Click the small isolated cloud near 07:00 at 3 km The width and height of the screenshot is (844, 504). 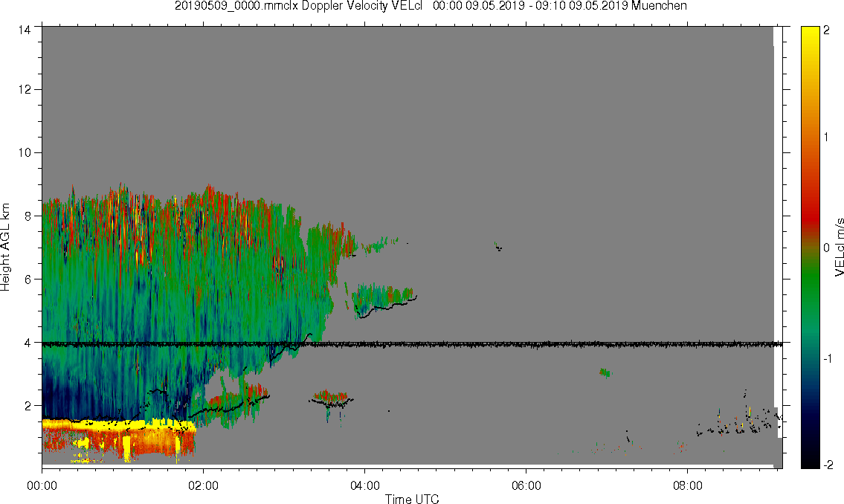(605, 372)
